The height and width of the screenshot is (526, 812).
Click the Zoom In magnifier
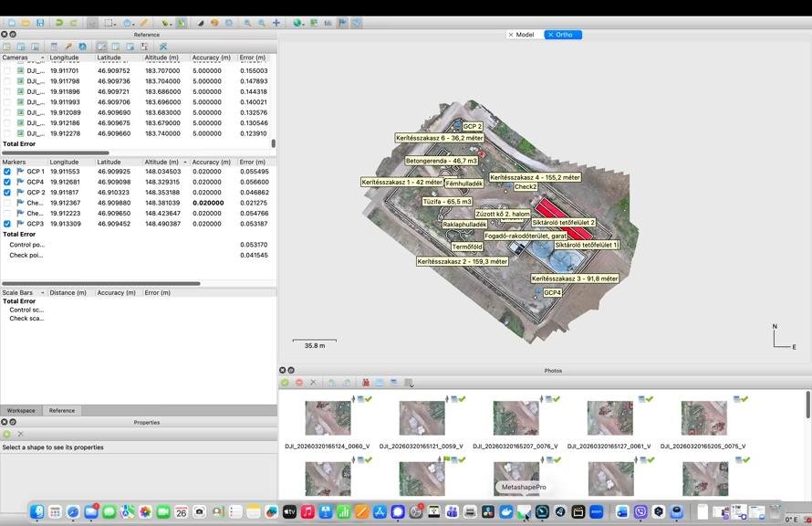click(247, 23)
